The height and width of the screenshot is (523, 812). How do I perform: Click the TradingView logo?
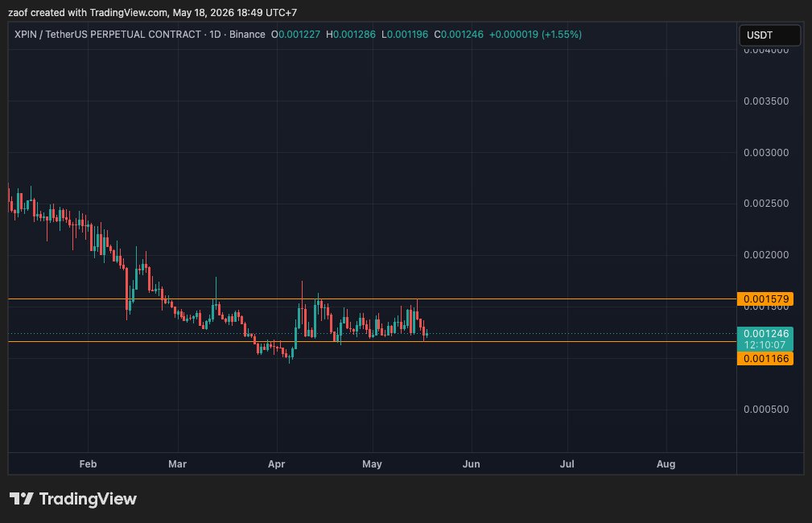pos(73,499)
